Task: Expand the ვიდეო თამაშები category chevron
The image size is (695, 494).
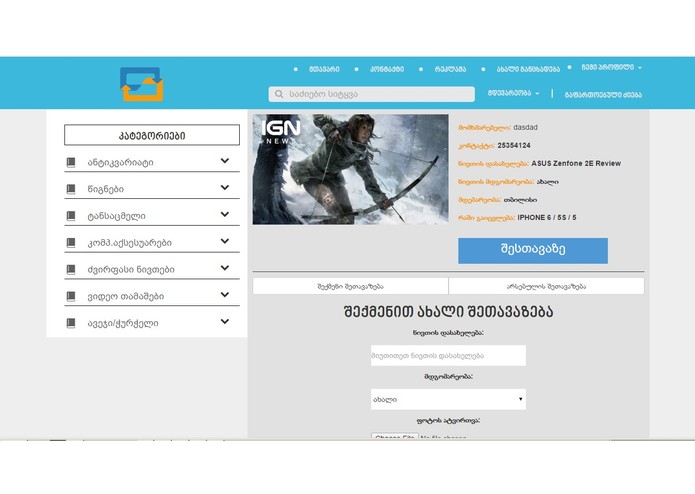Action: tap(225, 295)
